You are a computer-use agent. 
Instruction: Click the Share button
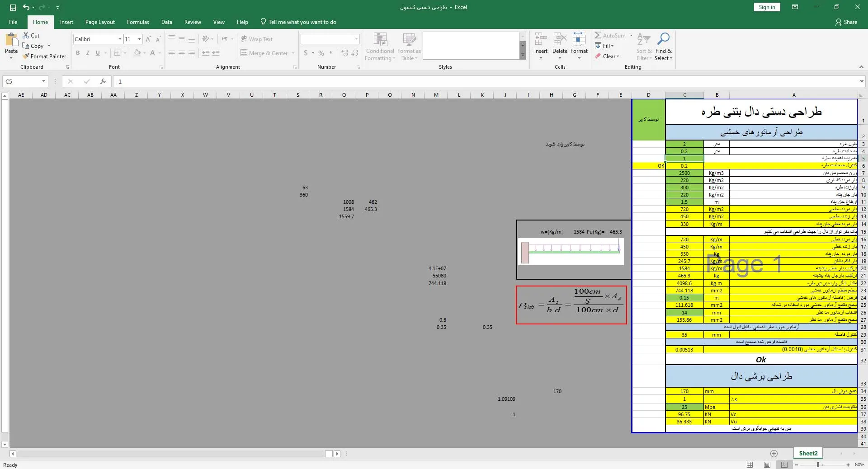(x=846, y=22)
